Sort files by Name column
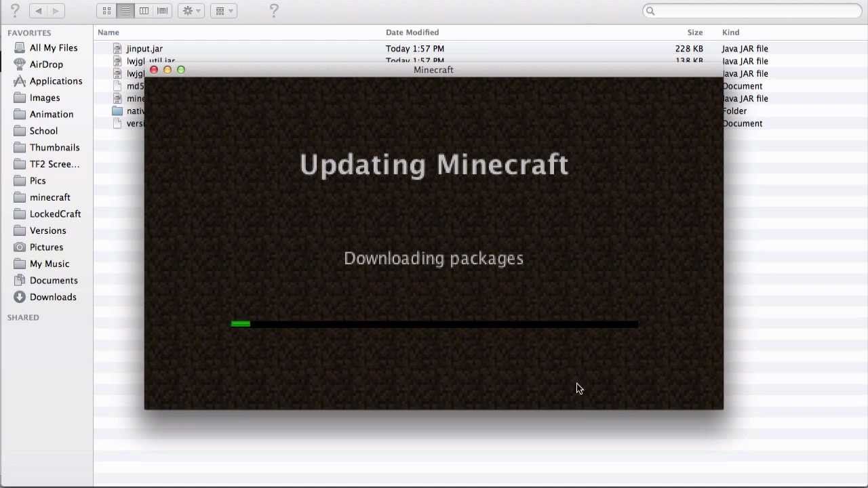This screenshot has height=488, width=868. 108,33
